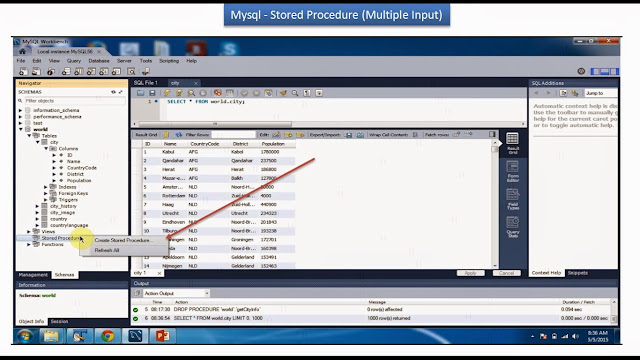This screenshot has width=640, height=360.
Task: Click the stop query execution icon
Action: (x=203, y=93)
